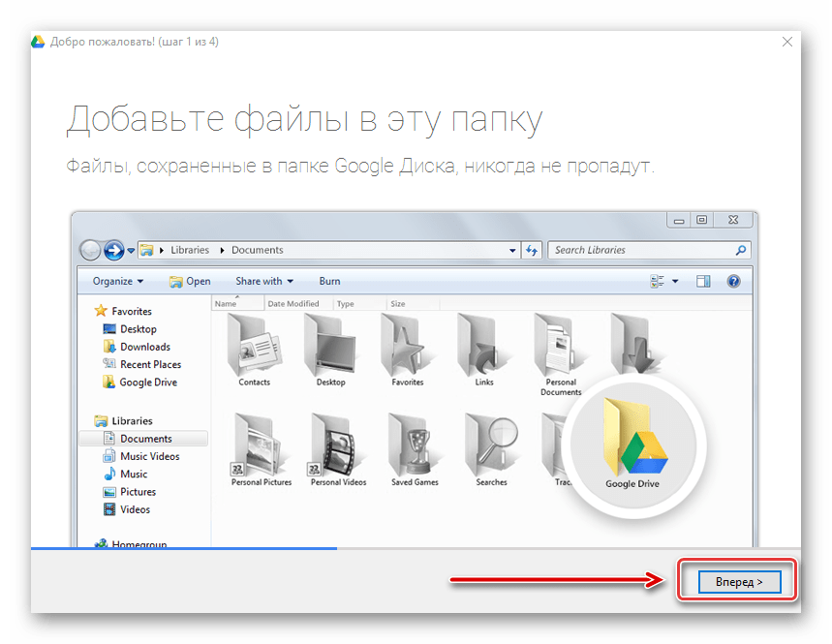The height and width of the screenshot is (644, 832).
Task: Select Libraries in the navigation tree
Action: click(x=123, y=420)
